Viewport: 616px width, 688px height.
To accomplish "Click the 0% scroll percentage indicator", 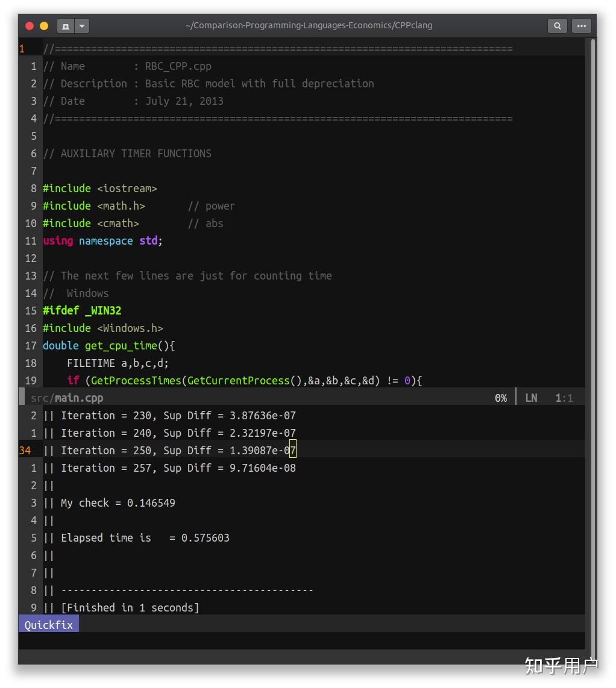I will tap(500, 398).
